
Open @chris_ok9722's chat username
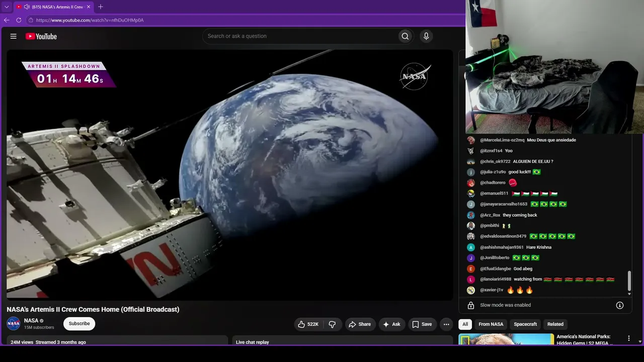pos(495,161)
